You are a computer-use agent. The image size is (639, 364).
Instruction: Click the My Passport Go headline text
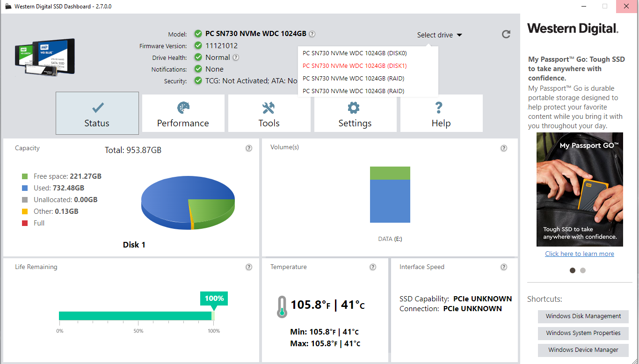(577, 69)
